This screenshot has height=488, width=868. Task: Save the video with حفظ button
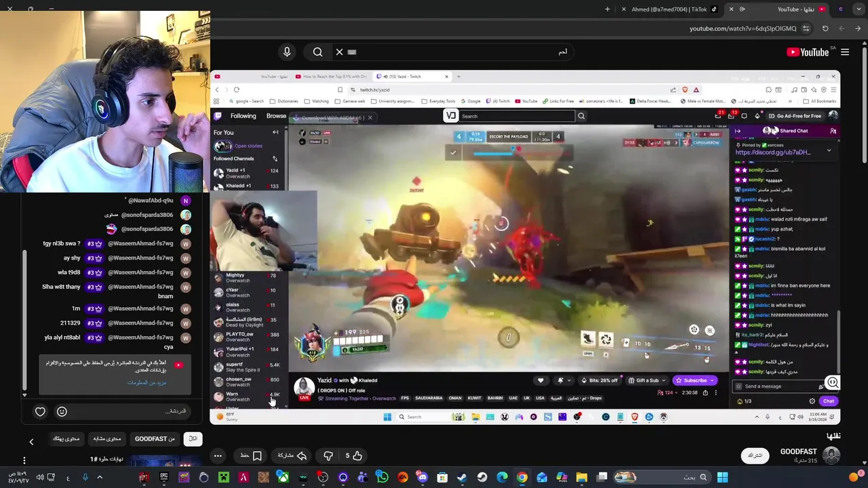coord(251,455)
